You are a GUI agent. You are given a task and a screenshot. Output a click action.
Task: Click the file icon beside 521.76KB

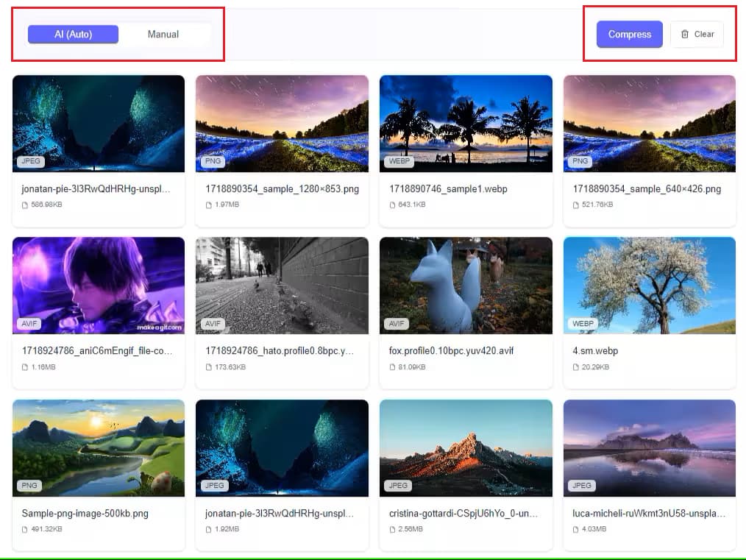[x=575, y=205]
